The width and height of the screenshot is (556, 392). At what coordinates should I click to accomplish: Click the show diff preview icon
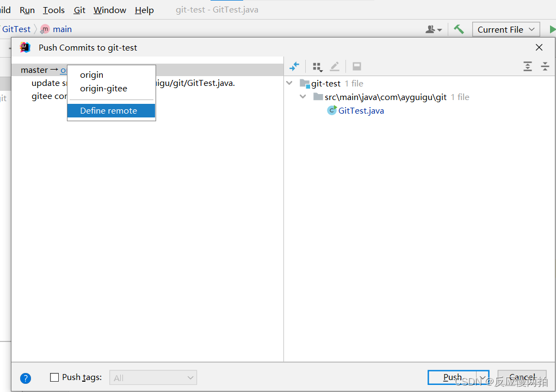(x=356, y=66)
